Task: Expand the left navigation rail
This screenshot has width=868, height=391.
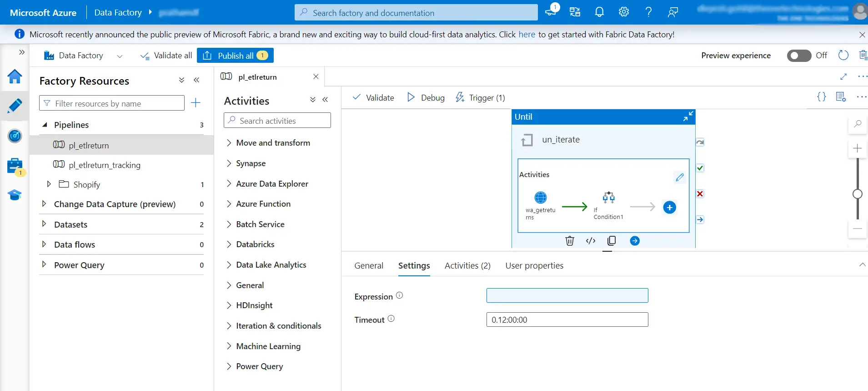Action: tap(21, 52)
